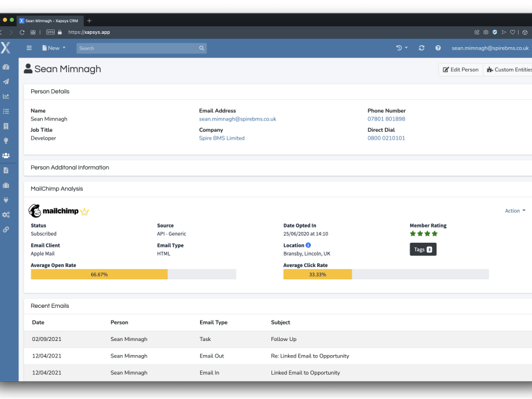
Task: Open the MailChimp Action dropdown
Action: (x=515, y=211)
